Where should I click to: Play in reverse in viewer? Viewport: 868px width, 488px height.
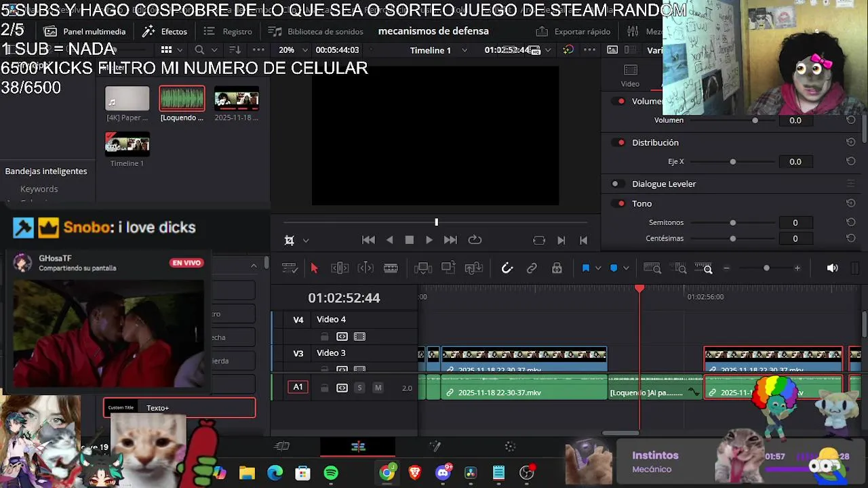tap(389, 240)
